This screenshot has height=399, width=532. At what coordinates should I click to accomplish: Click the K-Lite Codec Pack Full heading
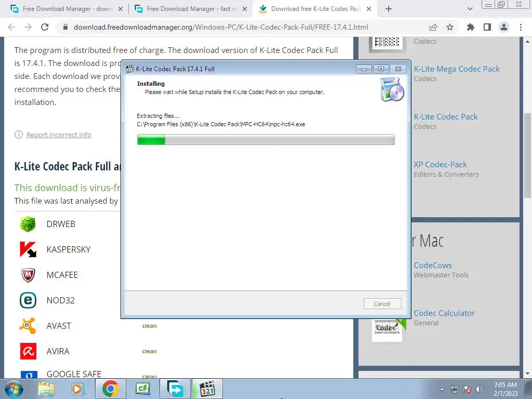(68, 166)
